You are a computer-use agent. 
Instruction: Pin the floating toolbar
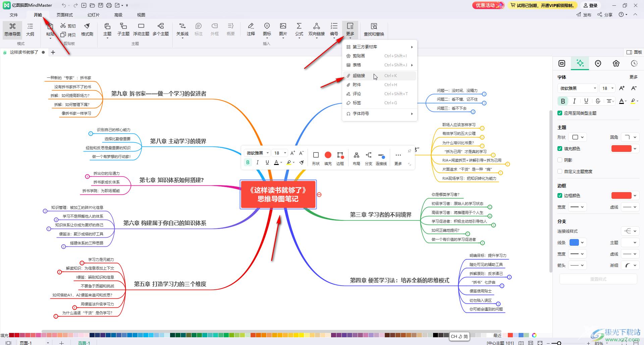tap(409, 151)
